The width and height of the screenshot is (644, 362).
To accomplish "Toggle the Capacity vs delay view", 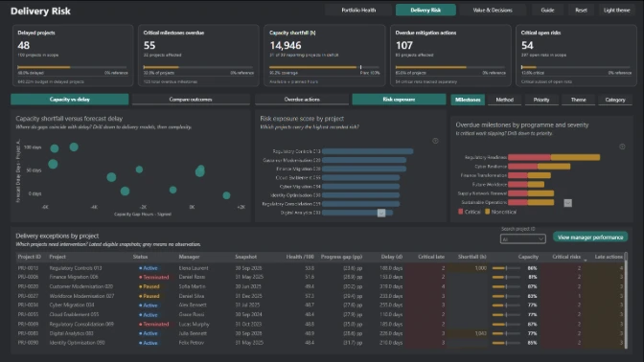I will click(x=69, y=100).
